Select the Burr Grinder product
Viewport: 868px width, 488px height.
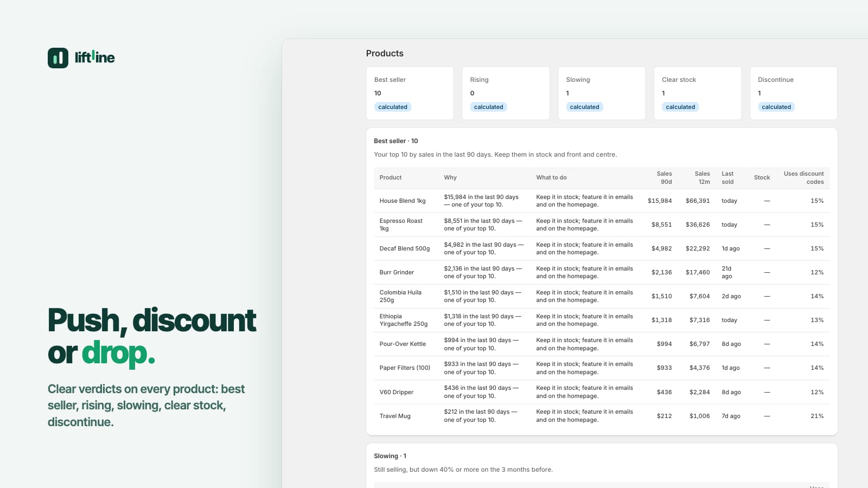397,272
